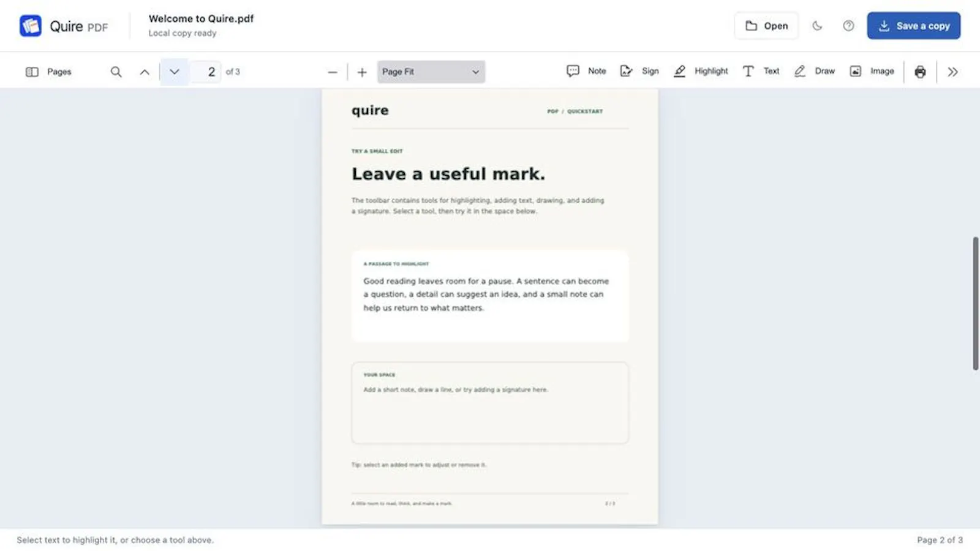Select the Draw tool
This screenshot has width=980, height=551.
click(x=815, y=71)
